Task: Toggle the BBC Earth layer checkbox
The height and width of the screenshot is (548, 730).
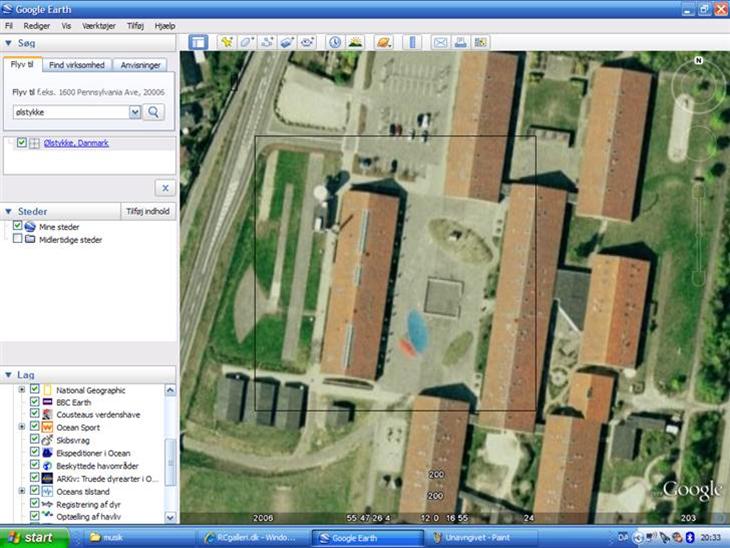Action: (x=34, y=401)
